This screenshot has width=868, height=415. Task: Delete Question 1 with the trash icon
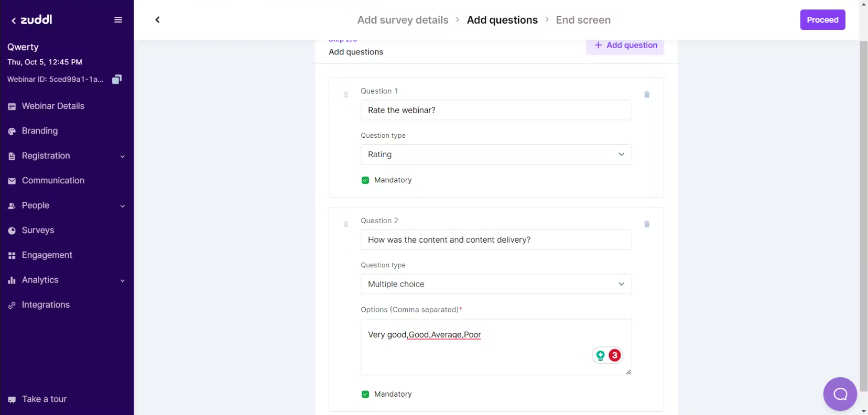[647, 95]
